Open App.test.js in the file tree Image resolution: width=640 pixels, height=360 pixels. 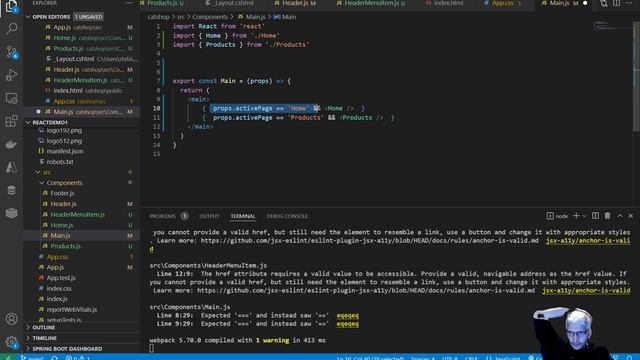[x=61, y=278]
